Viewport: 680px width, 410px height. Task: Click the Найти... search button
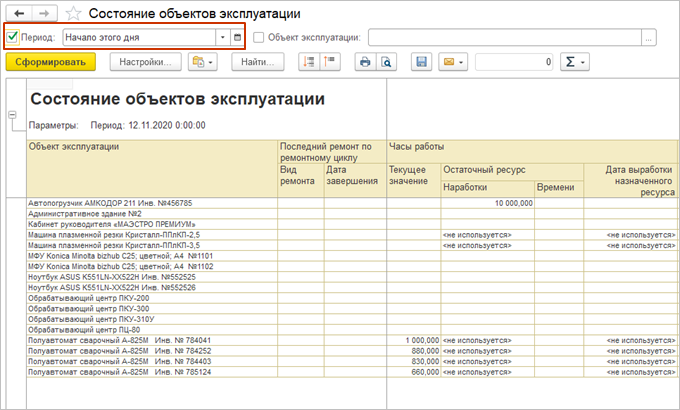tap(259, 62)
